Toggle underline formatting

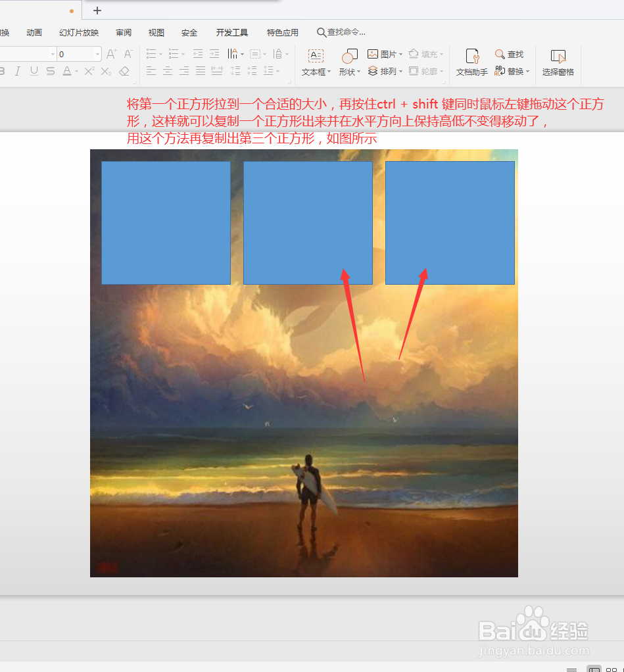click(x=34, y=71)
